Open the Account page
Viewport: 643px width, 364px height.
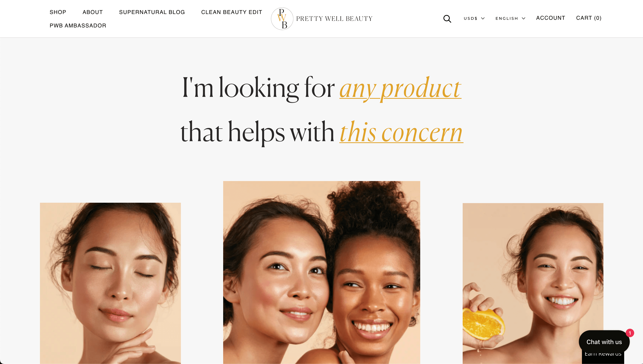tap(550, 18)
